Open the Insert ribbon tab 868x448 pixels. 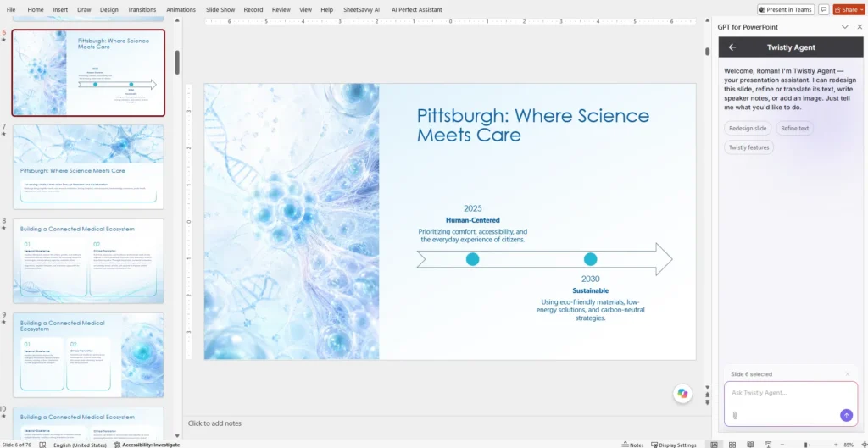[x=61, y=9]
